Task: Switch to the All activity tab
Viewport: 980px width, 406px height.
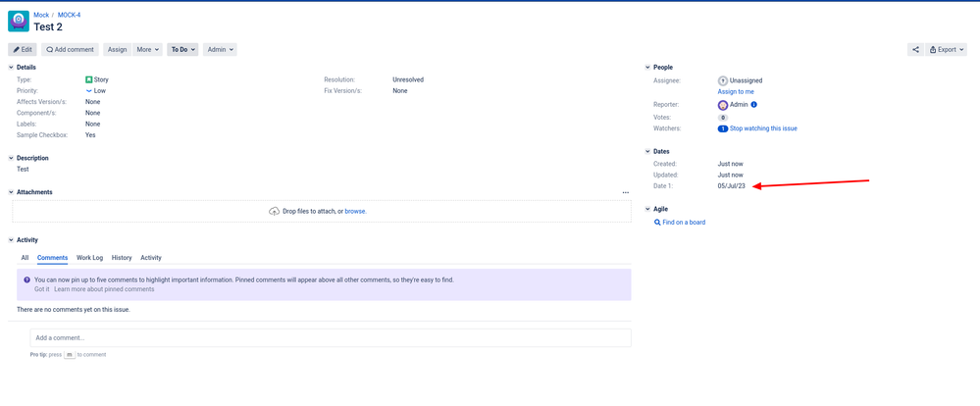Action: pos(25,257)
